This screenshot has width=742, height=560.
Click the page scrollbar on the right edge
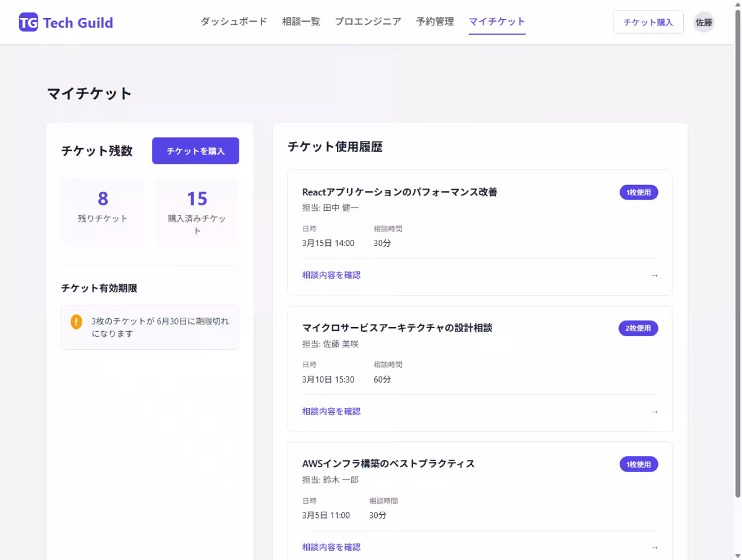pyautogui.click(x=738, y=278)
